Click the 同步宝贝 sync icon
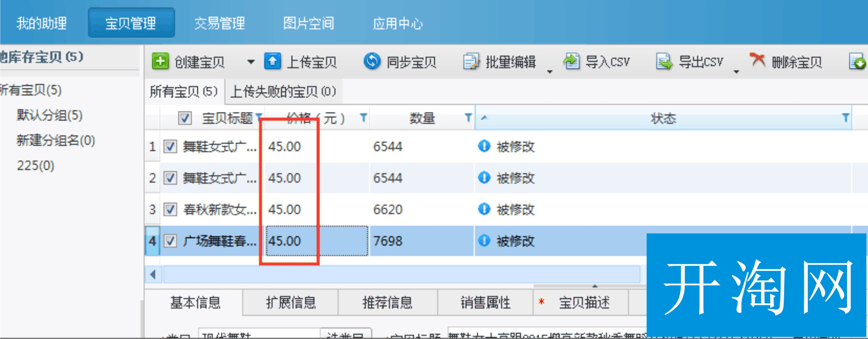This screenshot has width=868, height=339. 372,61
